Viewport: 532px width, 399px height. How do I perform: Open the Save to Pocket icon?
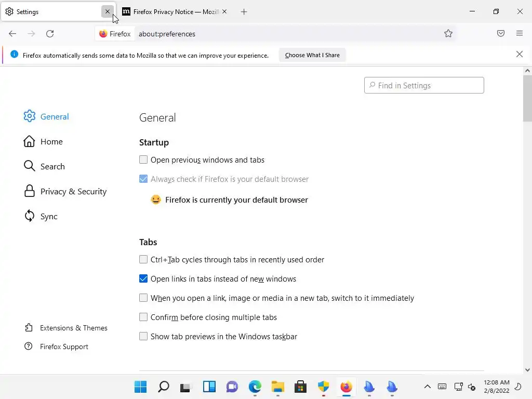coord(500,33)
